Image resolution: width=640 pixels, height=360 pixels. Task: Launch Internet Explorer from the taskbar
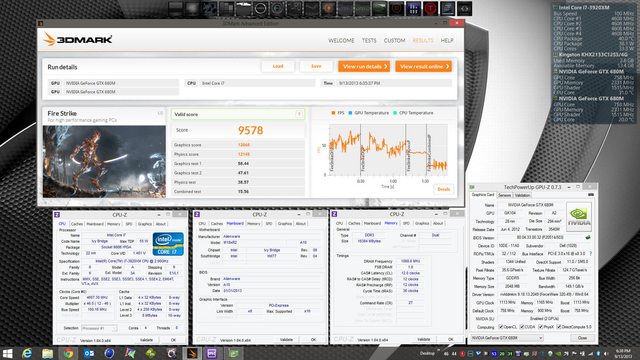click(x=27, y=353)
